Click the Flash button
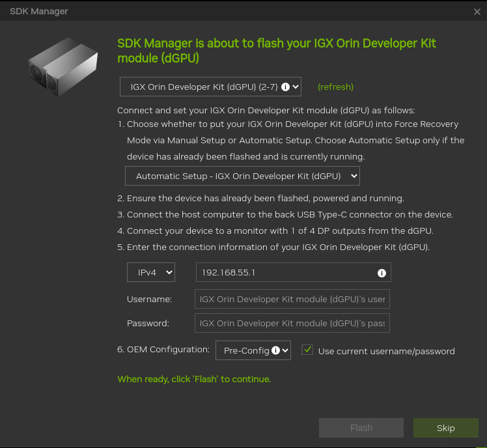 pos(361,428)
